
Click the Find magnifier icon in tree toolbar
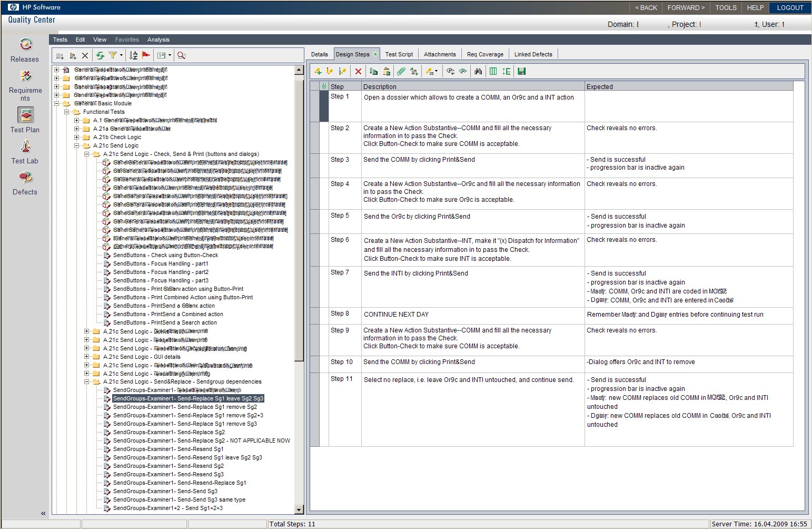182,55
